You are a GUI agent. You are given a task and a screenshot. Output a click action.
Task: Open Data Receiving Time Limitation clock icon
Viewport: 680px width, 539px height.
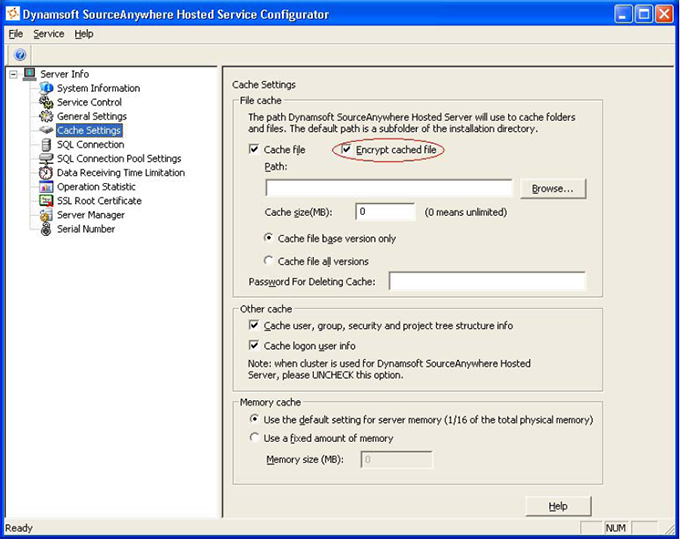(x=47, y=172)
